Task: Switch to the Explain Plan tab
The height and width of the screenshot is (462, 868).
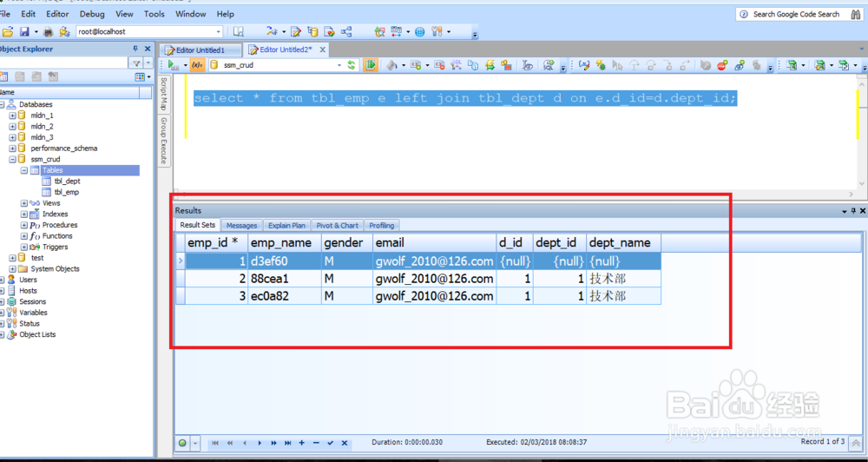Action: tap(286, 226)
